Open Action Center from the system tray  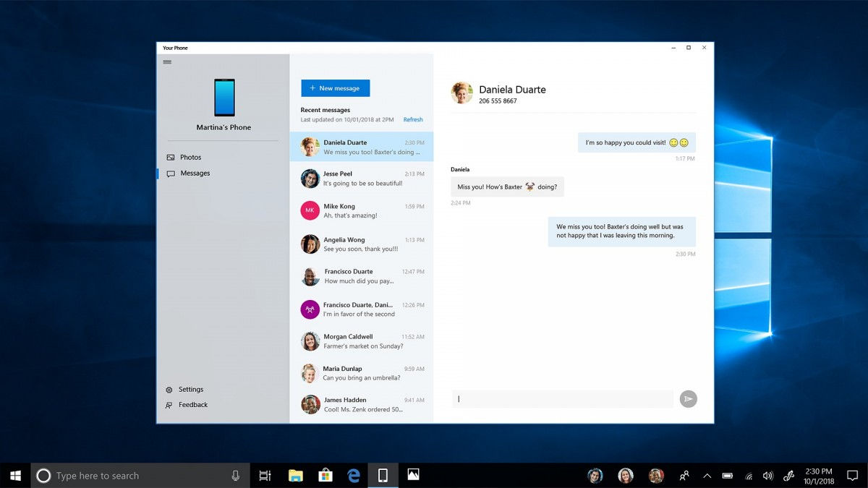pos(851,475)
